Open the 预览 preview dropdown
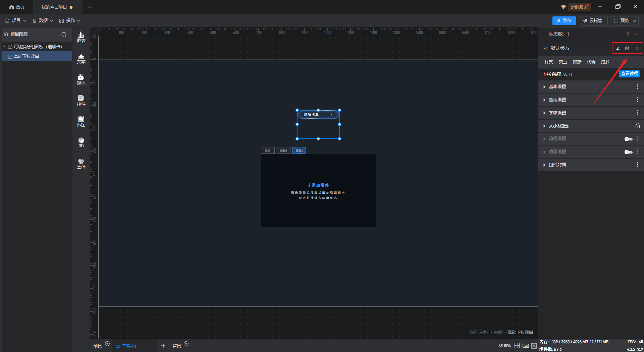Viewport: 644px width, 352px height. pos(634,21)
